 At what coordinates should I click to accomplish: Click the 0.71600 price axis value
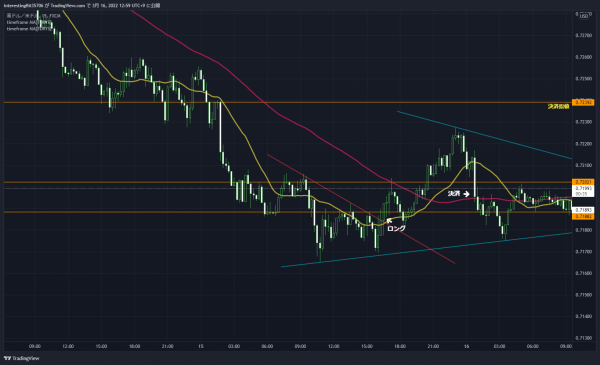(584, 273)
